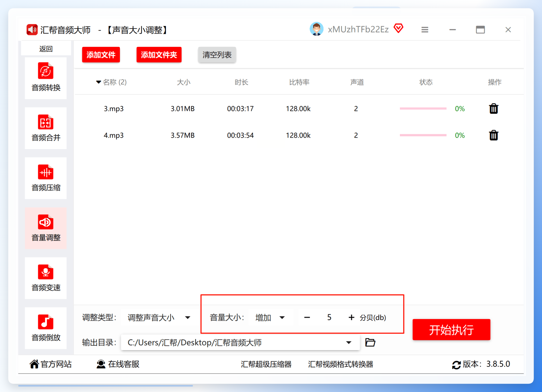The height and width of the screenshot is (392, 542).
Task: Click 返回 to go back
Action: pyautogui.click(x=46, y=49)
